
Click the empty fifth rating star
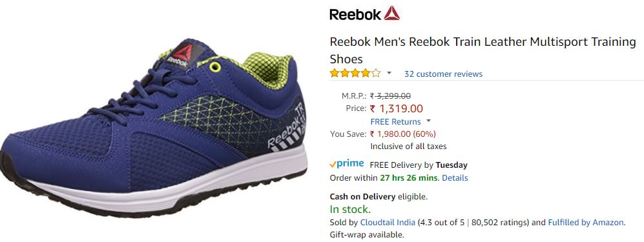(376, 74)
